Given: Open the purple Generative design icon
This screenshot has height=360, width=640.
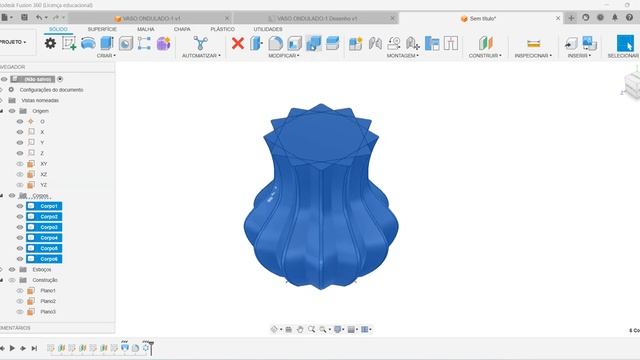Looking at the screenshot, I should (163, 43).
